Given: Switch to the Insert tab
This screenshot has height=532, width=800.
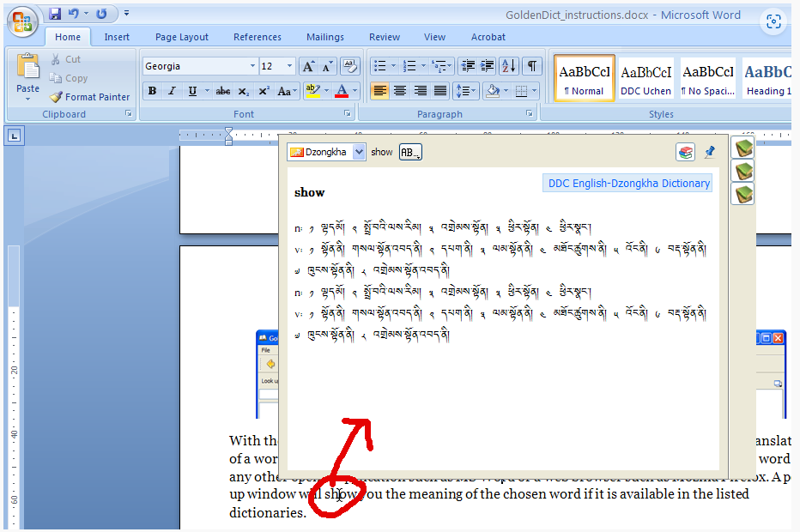Looking at the screenshot, I should (117, 37).
